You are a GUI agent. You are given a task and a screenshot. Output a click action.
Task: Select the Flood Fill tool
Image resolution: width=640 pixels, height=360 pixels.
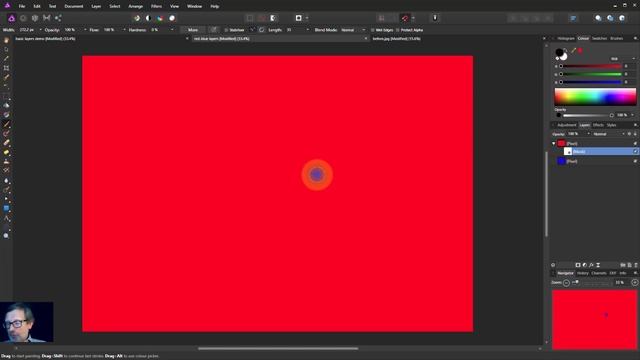tap(6, 105)
